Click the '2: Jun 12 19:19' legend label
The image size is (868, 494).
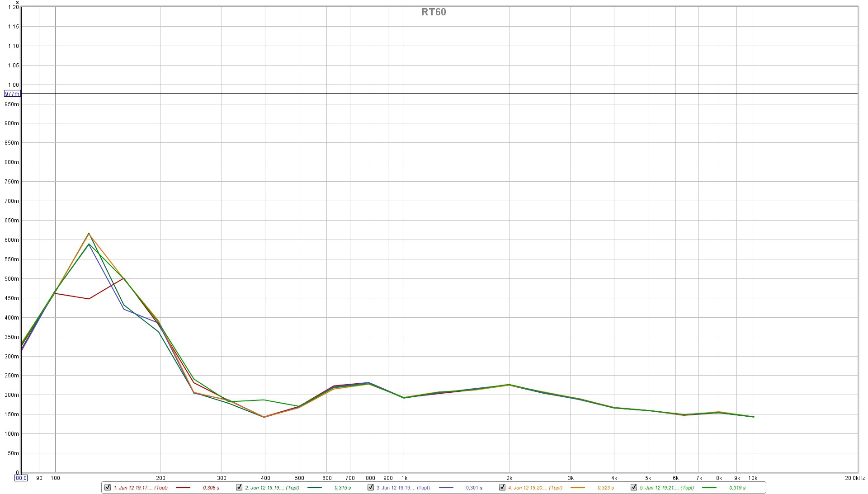[272, 488]
